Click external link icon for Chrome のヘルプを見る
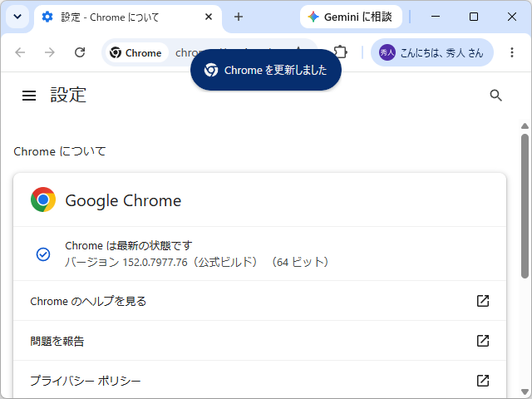 click(483, 301)
